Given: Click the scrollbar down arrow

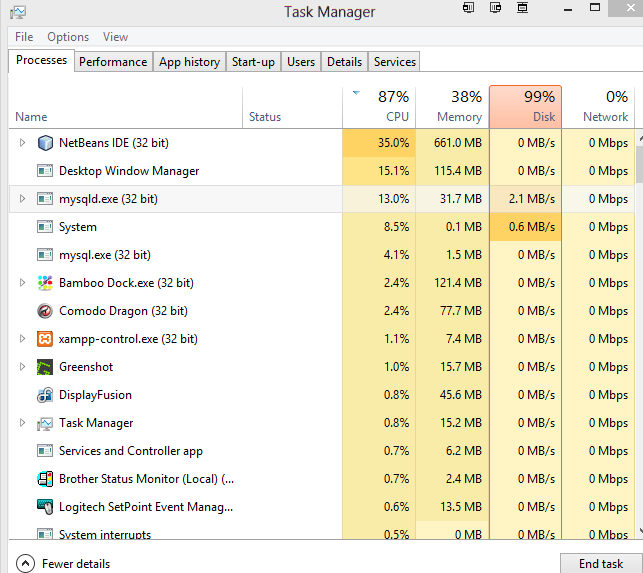Looking at the screenshot, I should [x=640, y=532].
